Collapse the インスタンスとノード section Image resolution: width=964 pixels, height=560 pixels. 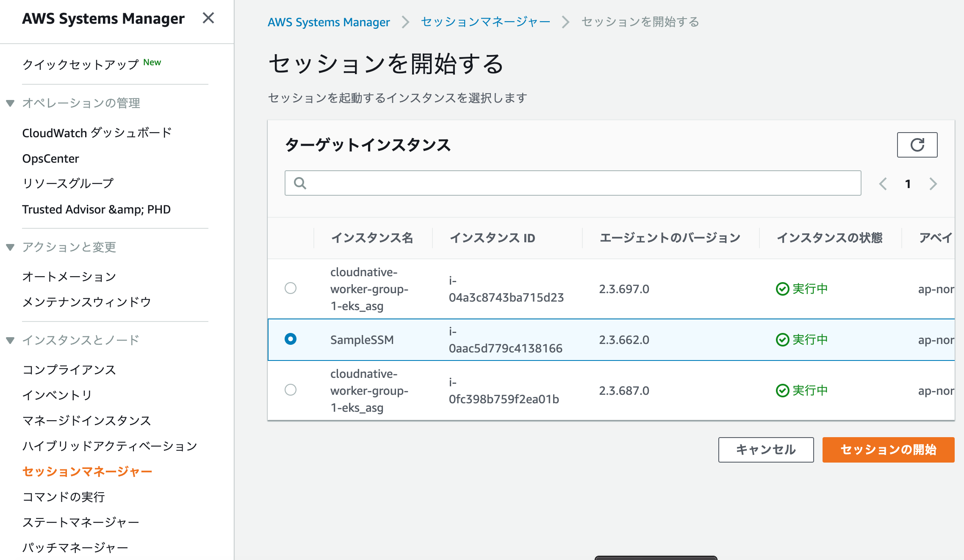pyautogui.click(x=11, y=340)
